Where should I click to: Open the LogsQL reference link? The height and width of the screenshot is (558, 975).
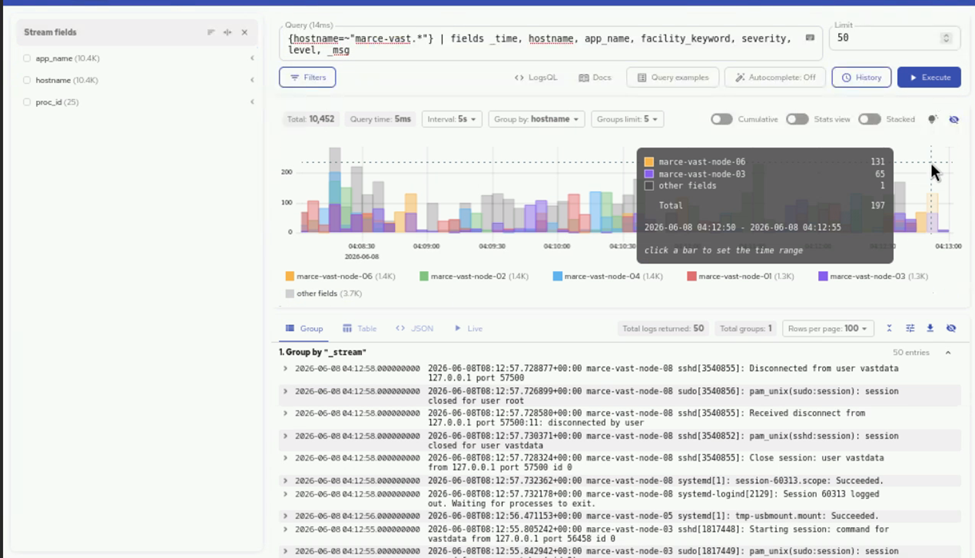point(536,78)
